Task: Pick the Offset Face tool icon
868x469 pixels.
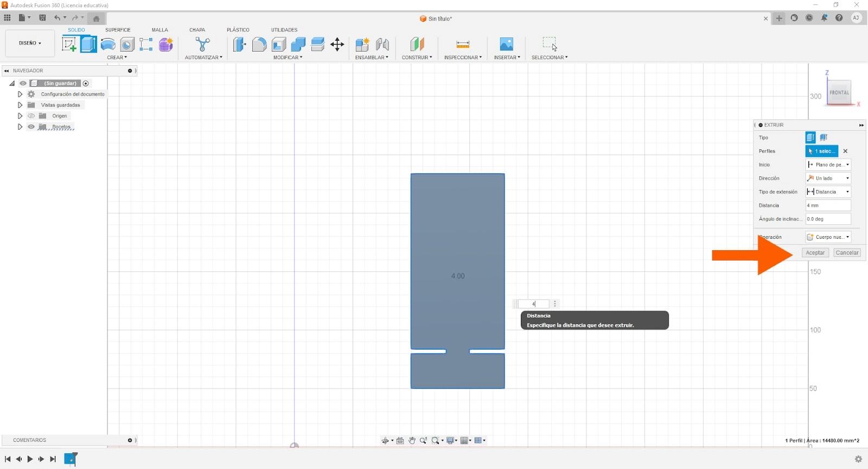Action: 318,45
